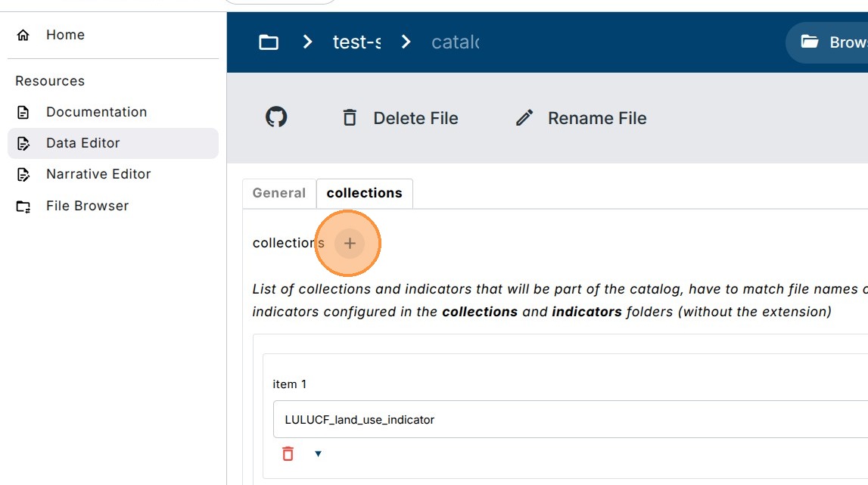
Task: Select Data Editor in the sidebar
Action: 82,143
